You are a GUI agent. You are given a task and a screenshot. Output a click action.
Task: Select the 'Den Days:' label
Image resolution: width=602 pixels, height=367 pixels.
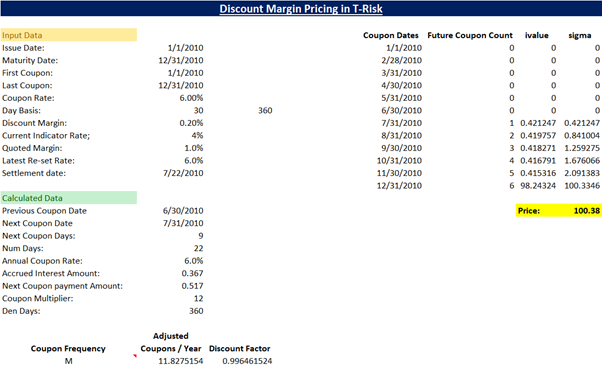click(x=21, y=311)
